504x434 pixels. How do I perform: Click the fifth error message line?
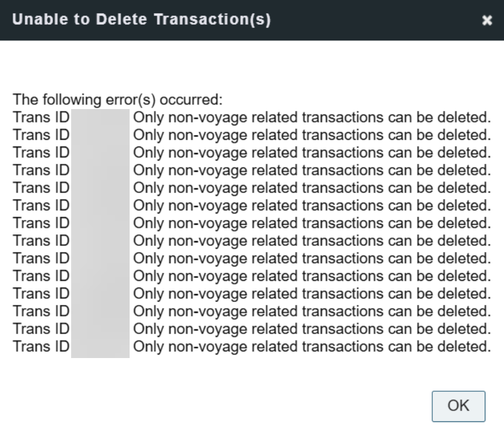tap(311, 187)
